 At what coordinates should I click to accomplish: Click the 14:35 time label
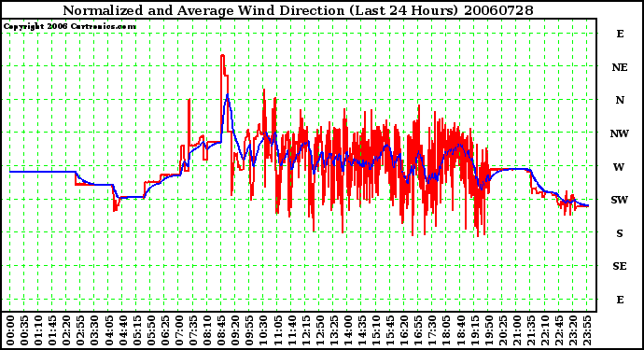coord(362,330)
